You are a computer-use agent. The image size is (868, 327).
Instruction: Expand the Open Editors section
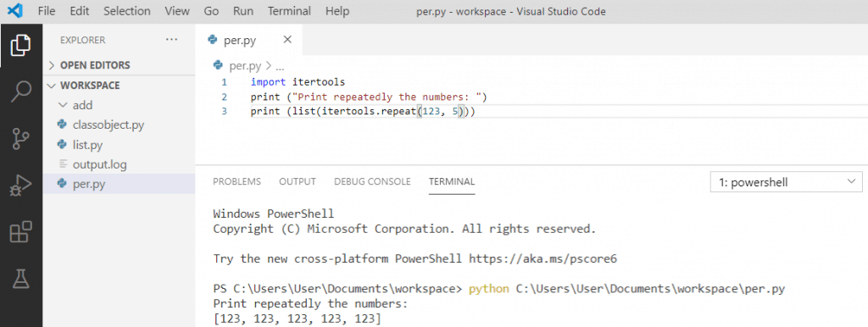(x=52, y=65)
